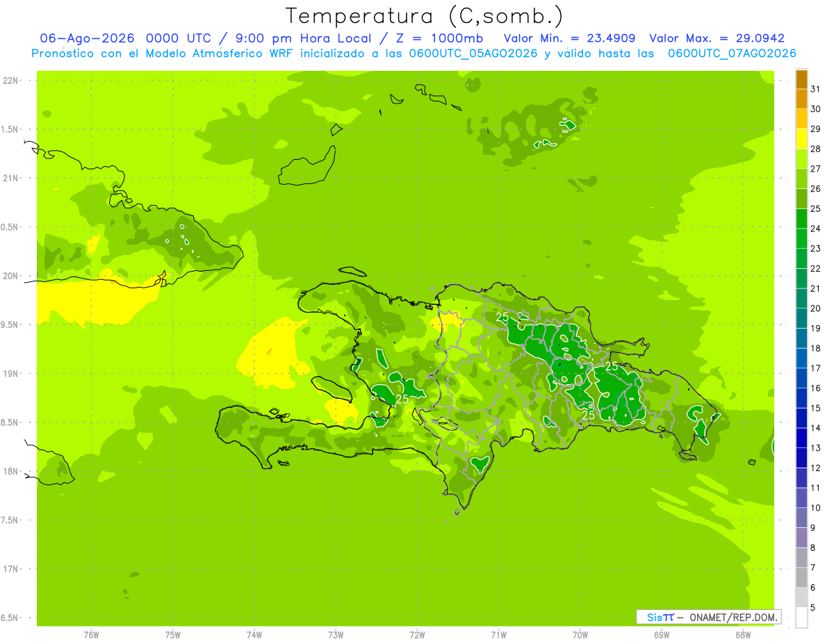Click the title 'Temperatura (C,somb.)'
Image resolution: width=834 pixels, height=644 pixels.
[x=425, y=16]
